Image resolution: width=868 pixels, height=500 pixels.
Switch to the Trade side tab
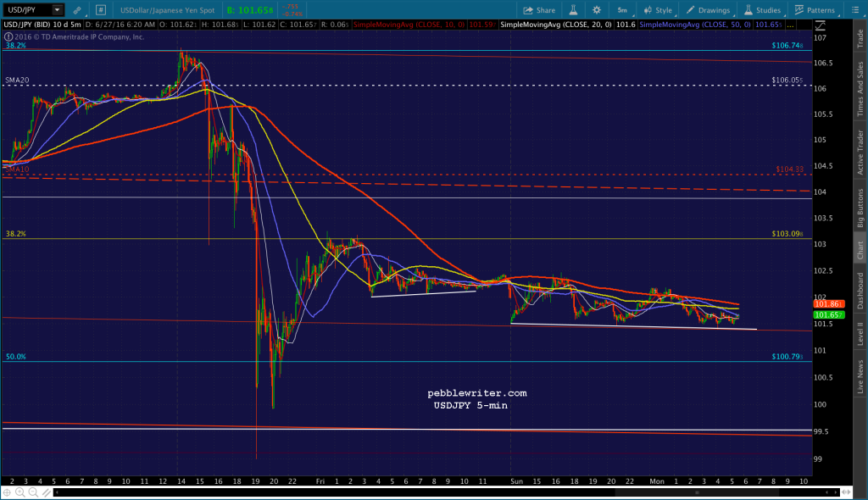tap(860, 38)
